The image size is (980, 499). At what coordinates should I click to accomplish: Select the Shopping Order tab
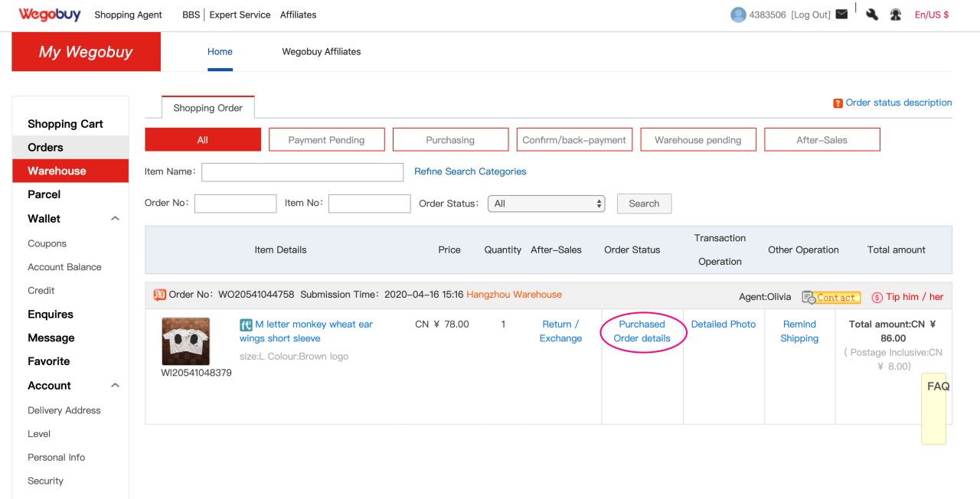207,108
